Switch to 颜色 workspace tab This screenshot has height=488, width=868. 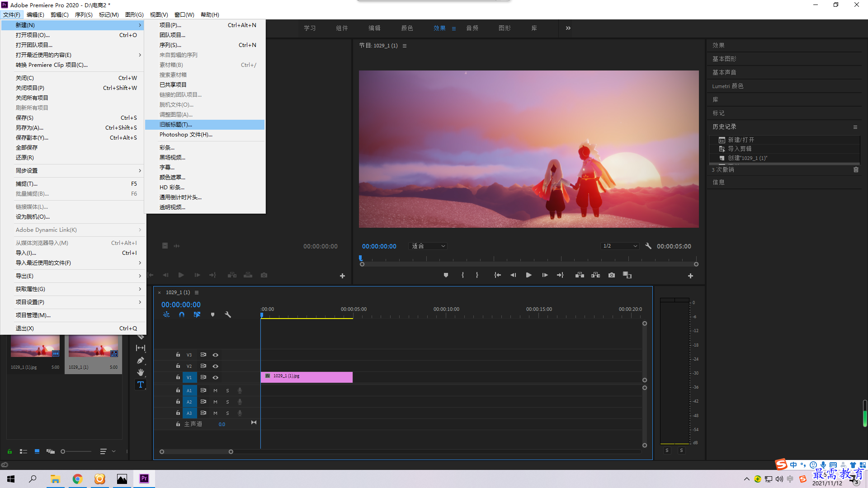click(407, 28)
